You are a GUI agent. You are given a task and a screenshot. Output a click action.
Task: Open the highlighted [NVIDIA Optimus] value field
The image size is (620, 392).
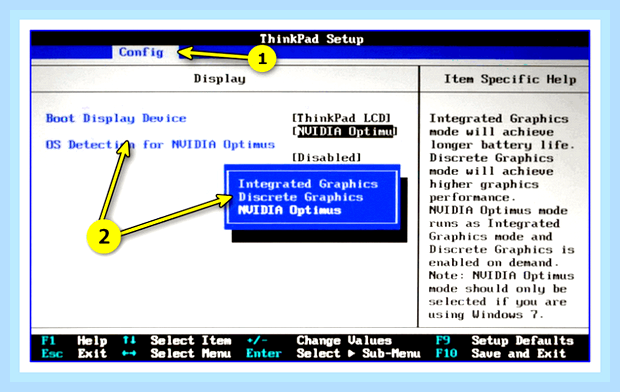(344, 131)
